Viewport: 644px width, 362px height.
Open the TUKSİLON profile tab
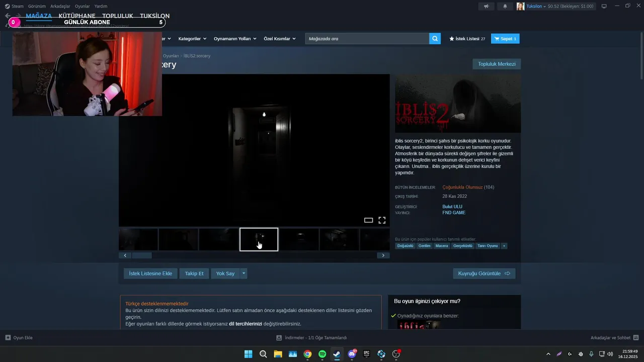154,16
